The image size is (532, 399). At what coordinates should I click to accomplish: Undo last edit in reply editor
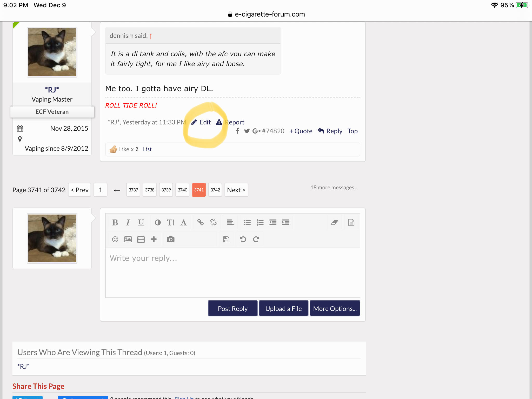coord(243,239)
